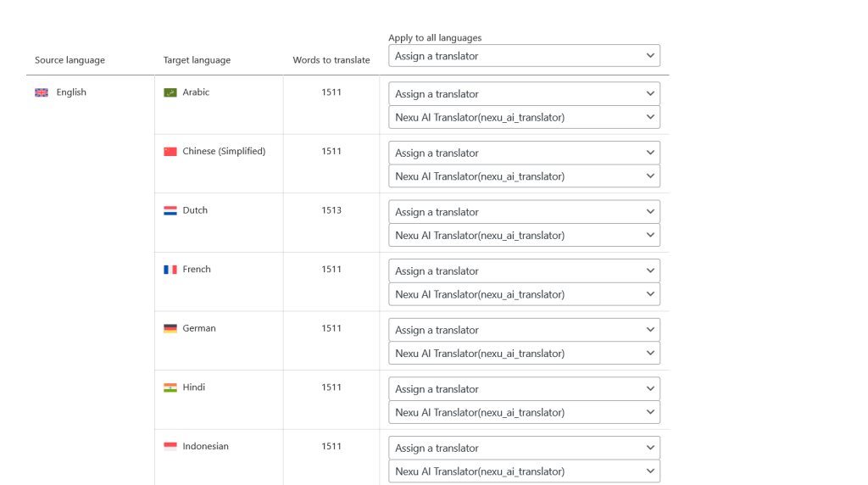
Task: Click the French flag icon
Action: point(170,270)
